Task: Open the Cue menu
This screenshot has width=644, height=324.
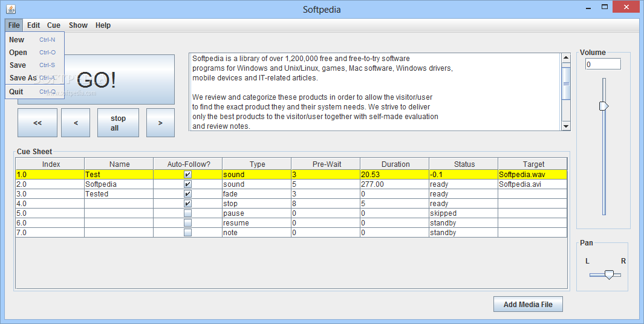Action: [x=53, y=25]
